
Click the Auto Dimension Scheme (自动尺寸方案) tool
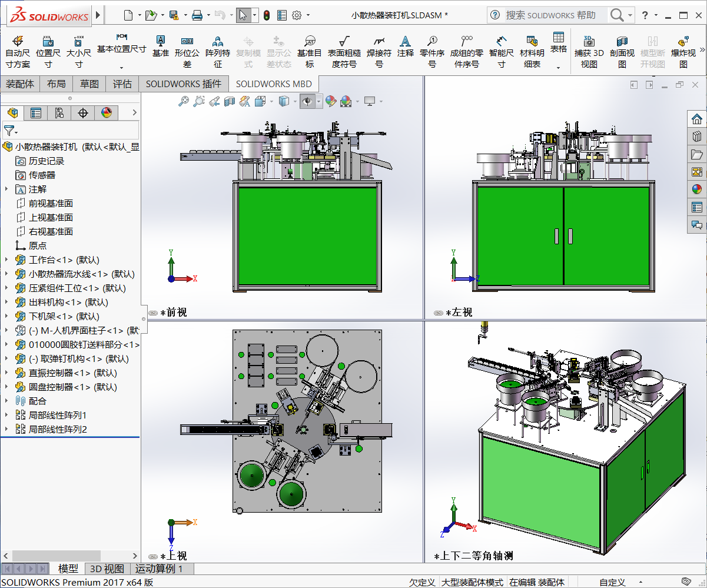18,51
